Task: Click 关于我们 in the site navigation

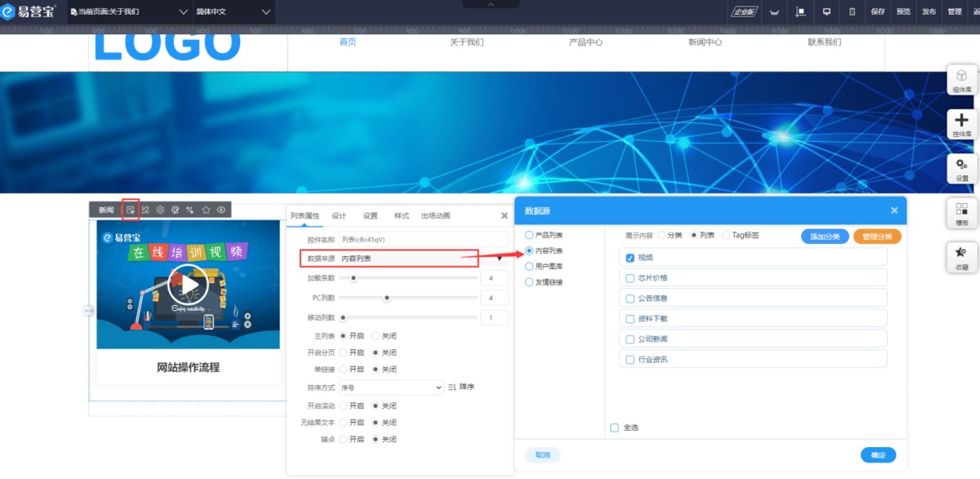Action: tap(466, 42)
